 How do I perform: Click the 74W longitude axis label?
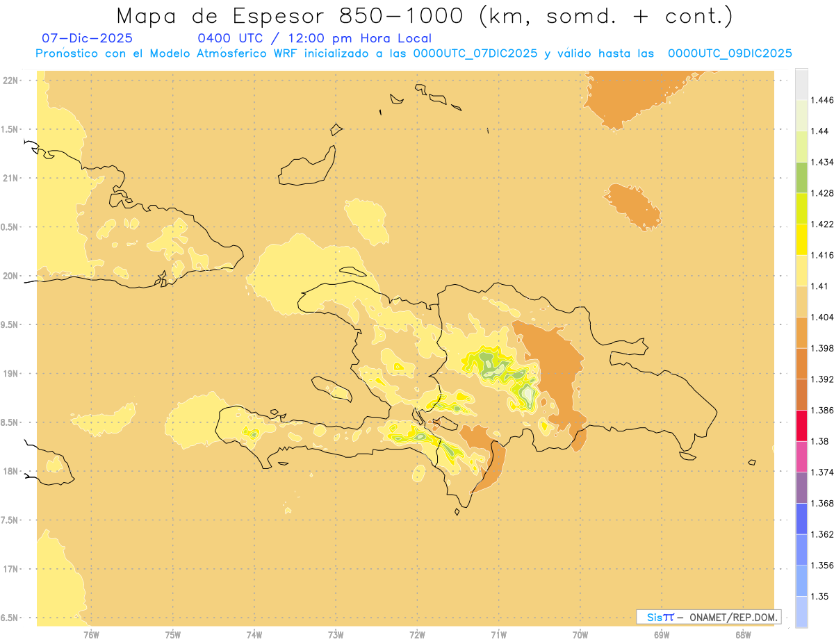tap(254, 634)
